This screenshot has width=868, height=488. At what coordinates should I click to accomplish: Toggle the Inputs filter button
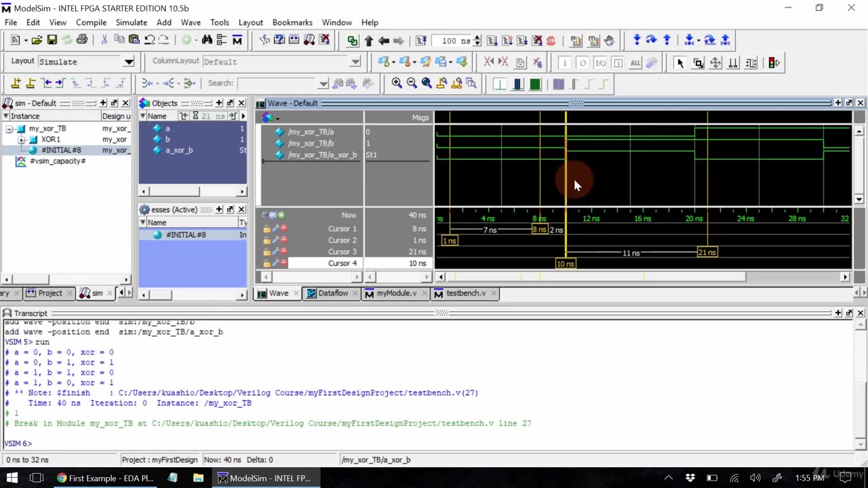(565, 63)
